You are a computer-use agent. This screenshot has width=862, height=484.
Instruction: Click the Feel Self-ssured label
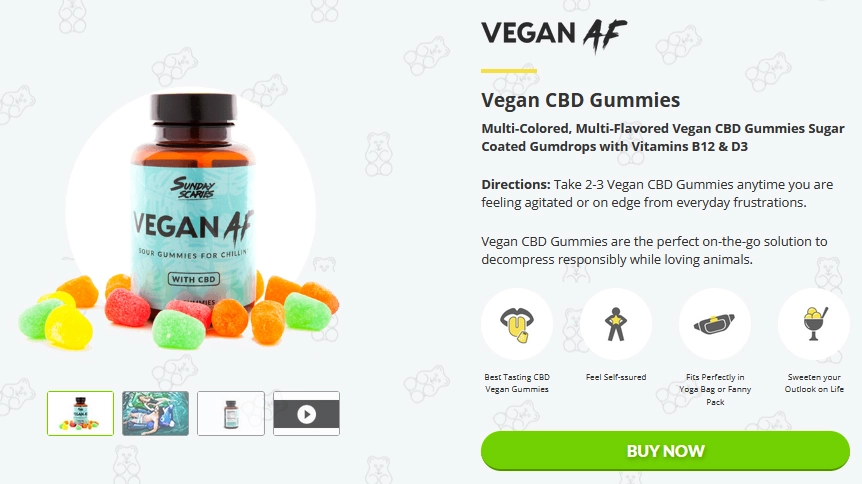tap(616, 377)
